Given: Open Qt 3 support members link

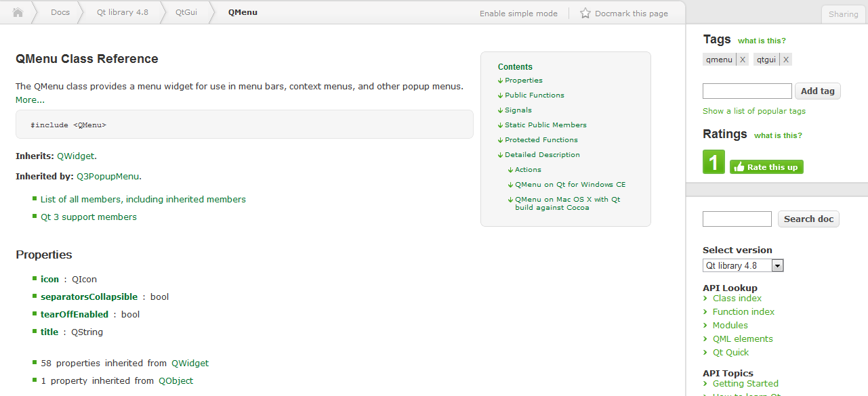Looking at the screenshot, I should pyautogui.click(x=88, y=217).
